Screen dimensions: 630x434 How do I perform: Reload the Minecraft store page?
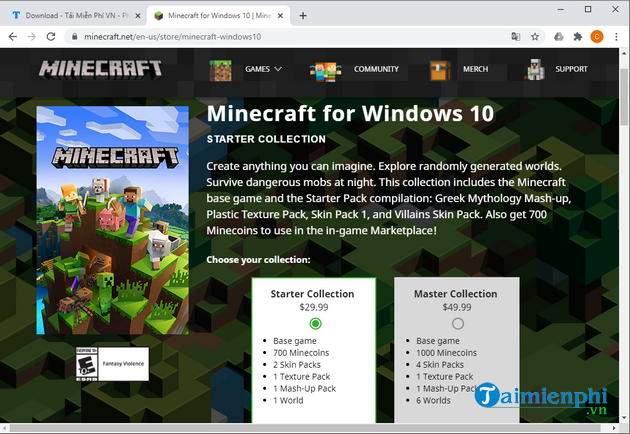tap(51, 37)
